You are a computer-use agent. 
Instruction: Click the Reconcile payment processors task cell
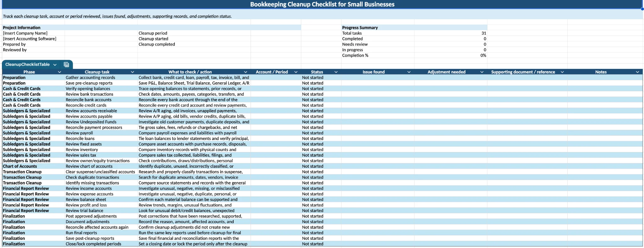click(101, 127)
